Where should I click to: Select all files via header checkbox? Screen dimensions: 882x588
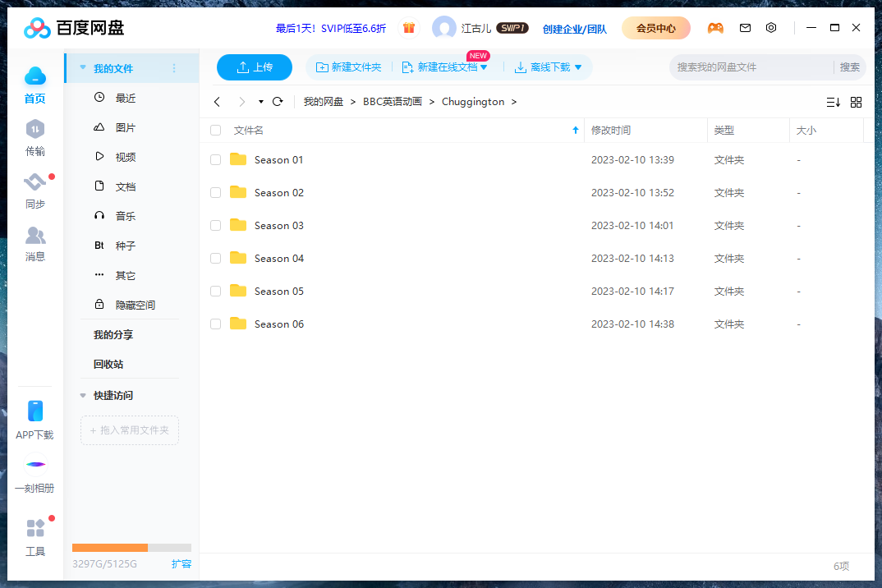point(215,130)
